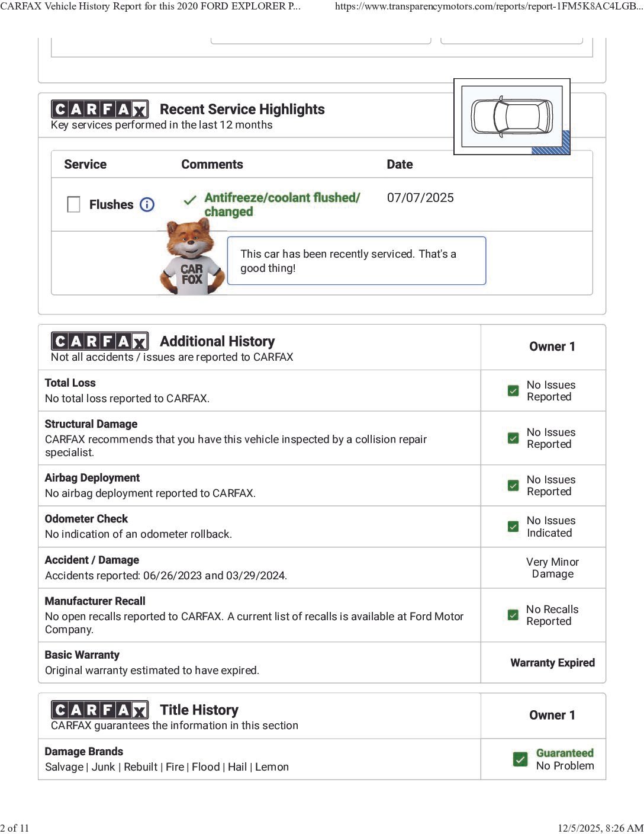Screen dimensions: 644x834
Task: Click the green checkmark beside Antifreeze/coolant flushed
Action: [190, 200]
